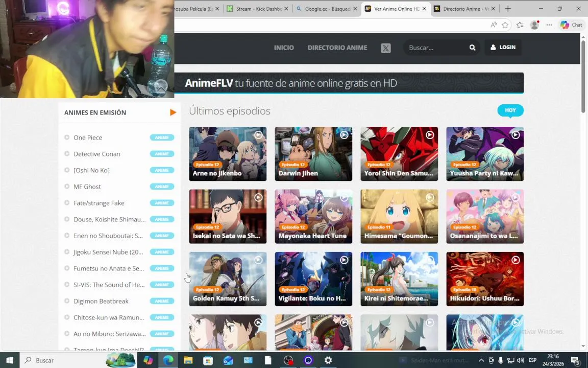Screen dimensions: 588x368
Task: Click the LOGIN button
Action: 503,48
